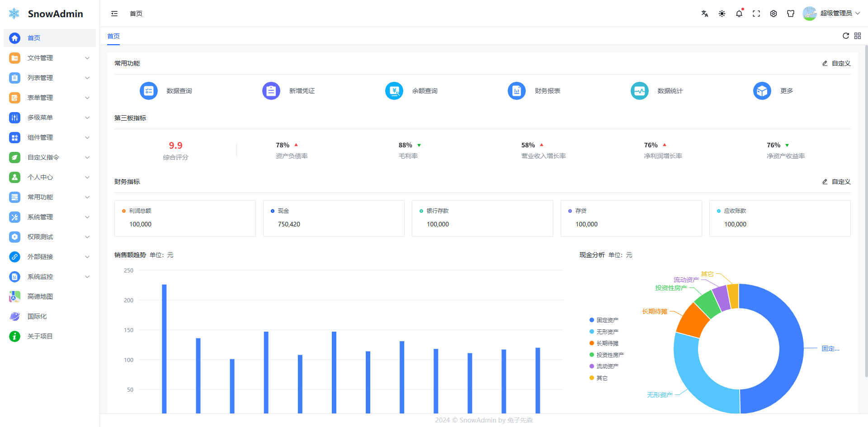The image size is (868, 427).
Task: Toggle fullscreen mode icon
Action: pos(756,14)
